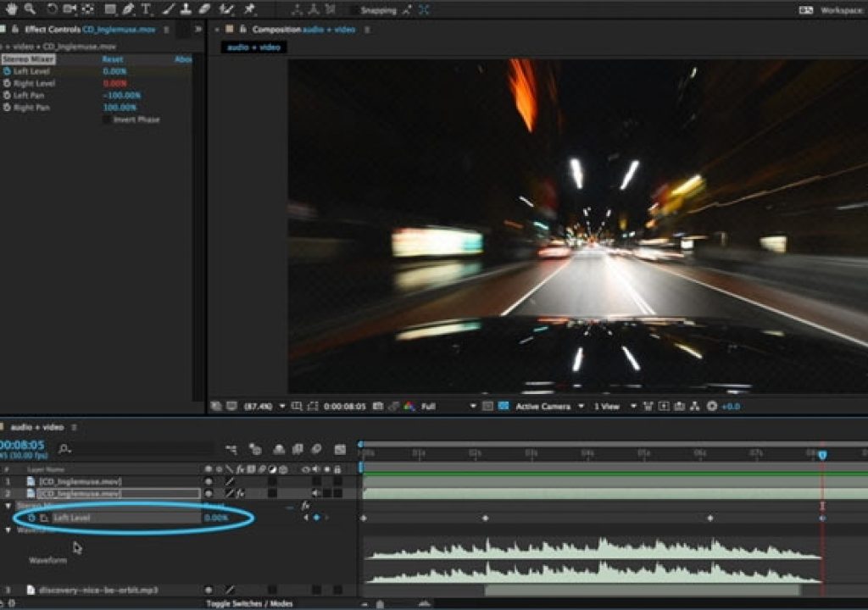868x610 pixels.
Task: Click the timeline timecode 0:00:08:05
Action: click(x=22, y=445)
